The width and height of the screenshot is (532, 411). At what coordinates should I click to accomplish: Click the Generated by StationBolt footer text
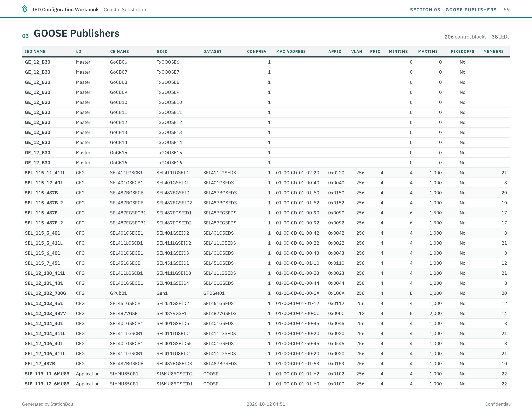pos(48,404)
